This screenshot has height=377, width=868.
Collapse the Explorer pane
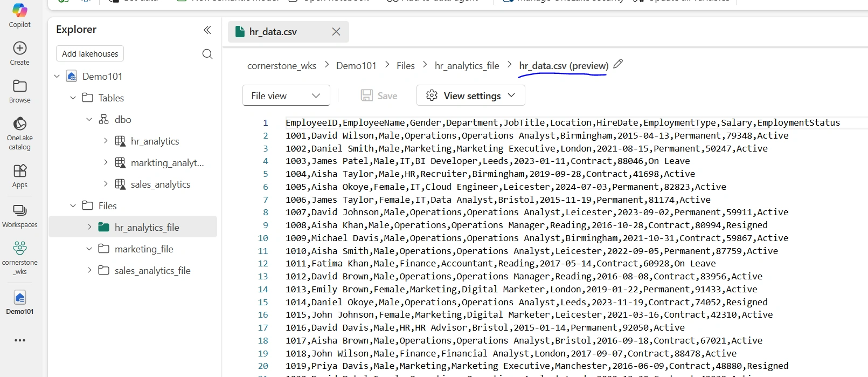pyautogui.click(x=207, y=30)
